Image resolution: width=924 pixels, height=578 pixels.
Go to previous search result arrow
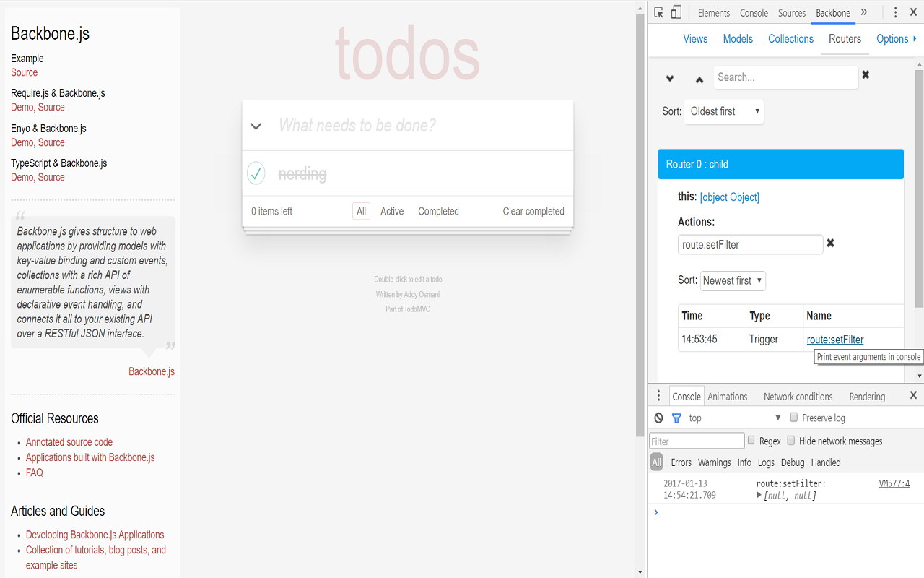(699, 79)
